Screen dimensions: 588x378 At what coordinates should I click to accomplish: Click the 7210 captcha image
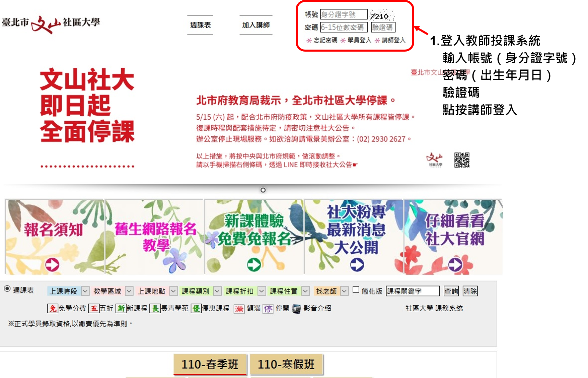pyautogui.click(x=382, y=15)
